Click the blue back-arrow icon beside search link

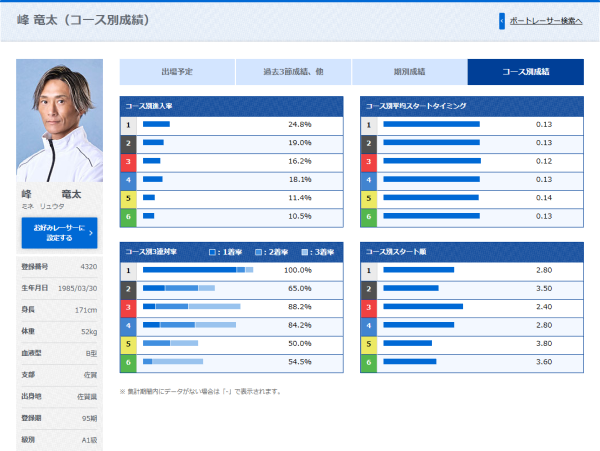click(502, 21)
